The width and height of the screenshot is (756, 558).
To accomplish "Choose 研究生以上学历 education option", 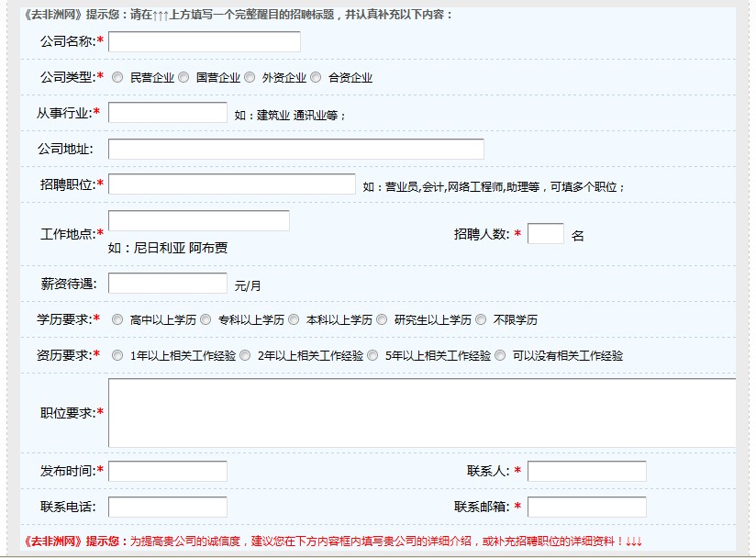I will 380,320.
